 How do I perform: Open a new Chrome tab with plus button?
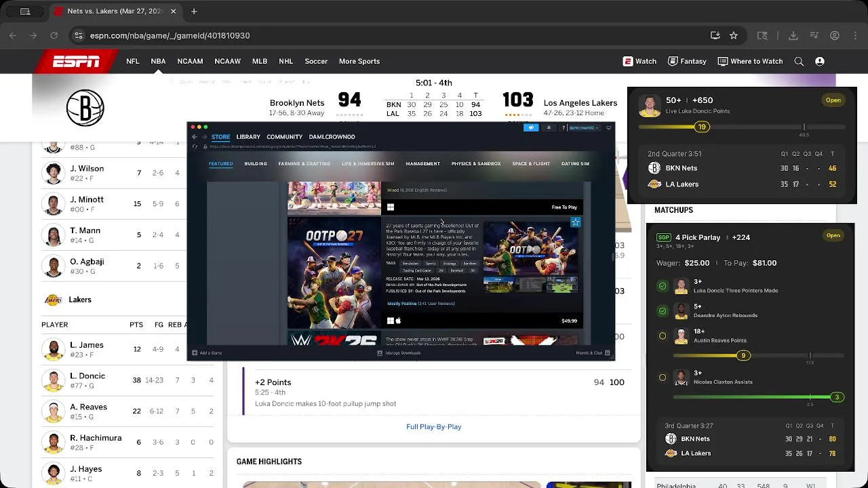(194, 11)
